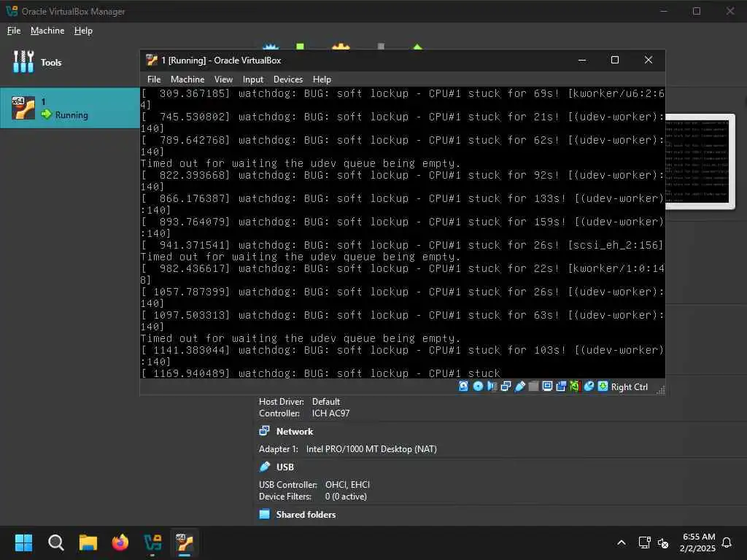The image size is (747, 560).
Task: Select Tools in VirtualBox Manager sidebar
Action: pos(69,63)
